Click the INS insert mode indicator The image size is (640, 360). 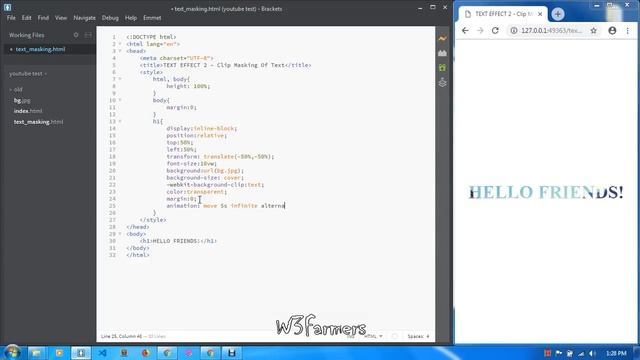[x=351, y=336]
